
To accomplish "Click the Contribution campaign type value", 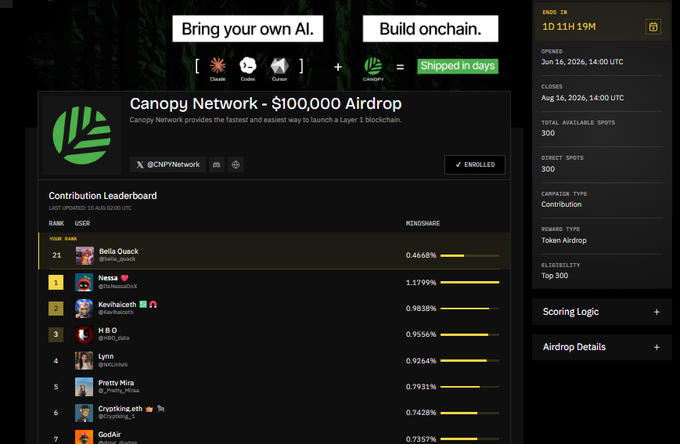I will pyautogui.click(x=562, y=204).
